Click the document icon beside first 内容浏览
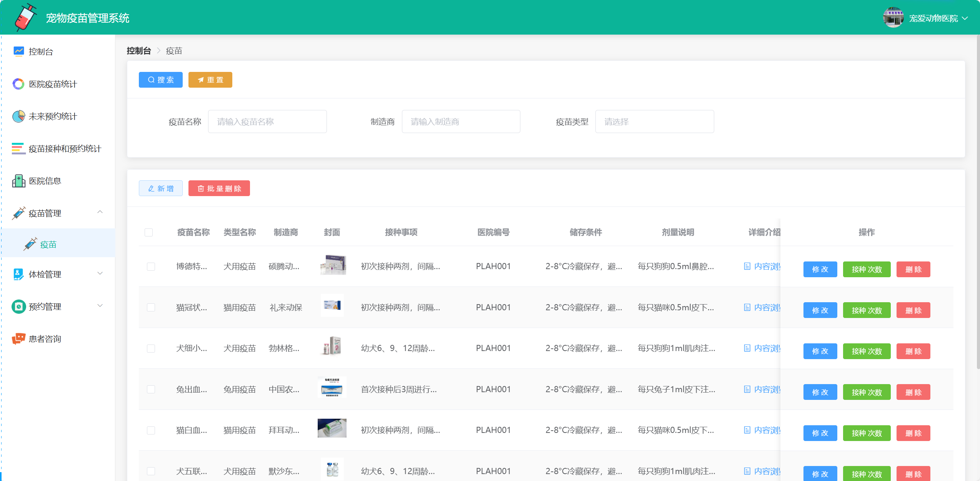980x481 pixels. pos(747,266)
